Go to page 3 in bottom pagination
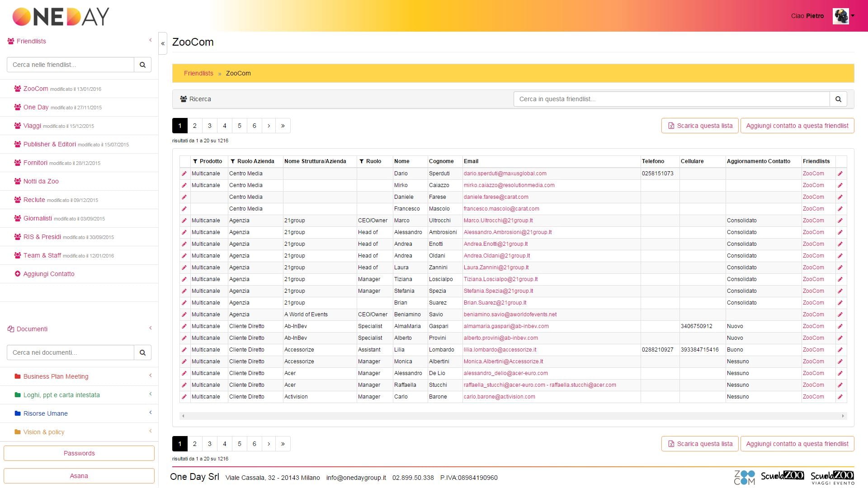The width and height of the screenshot is (868, 488). click(x=210, y=444)
